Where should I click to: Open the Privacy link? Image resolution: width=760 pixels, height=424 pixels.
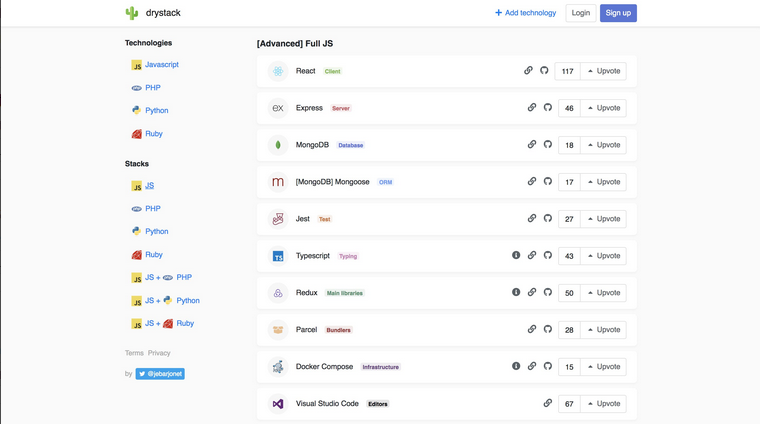[x=159, y=353]
